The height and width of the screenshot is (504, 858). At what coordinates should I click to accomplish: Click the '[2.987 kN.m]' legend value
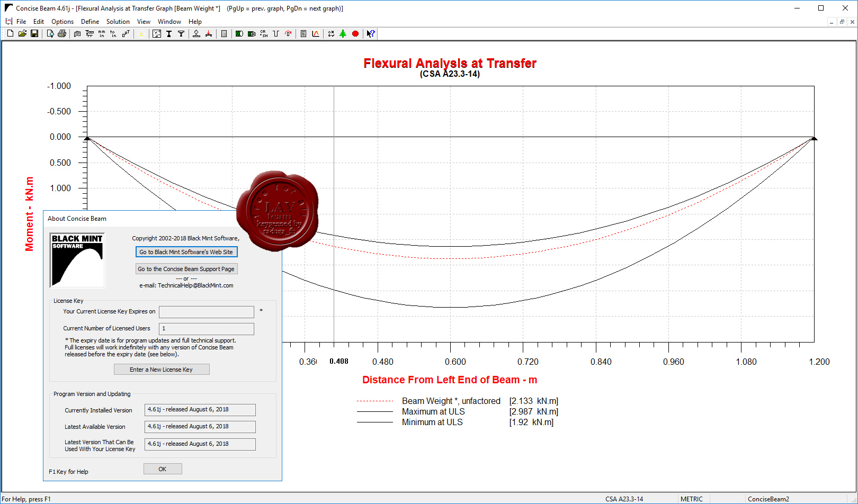coord(534,411)
